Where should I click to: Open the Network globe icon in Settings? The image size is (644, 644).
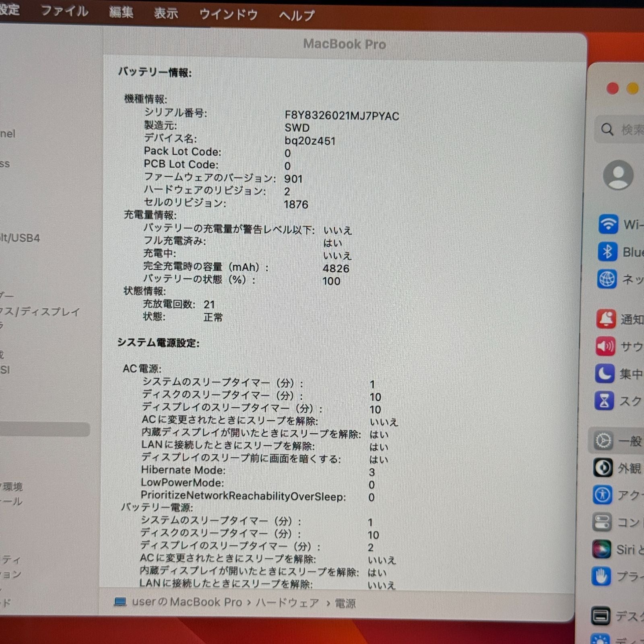(x=607, y=279)
